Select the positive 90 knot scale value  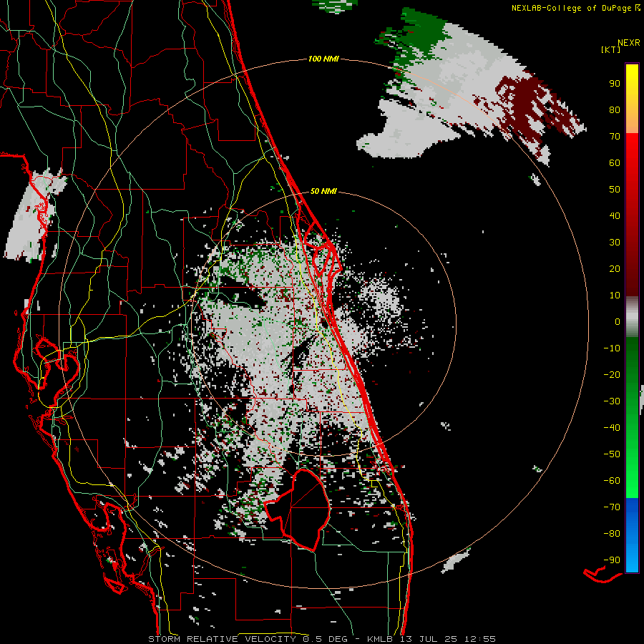pos(615,84)
